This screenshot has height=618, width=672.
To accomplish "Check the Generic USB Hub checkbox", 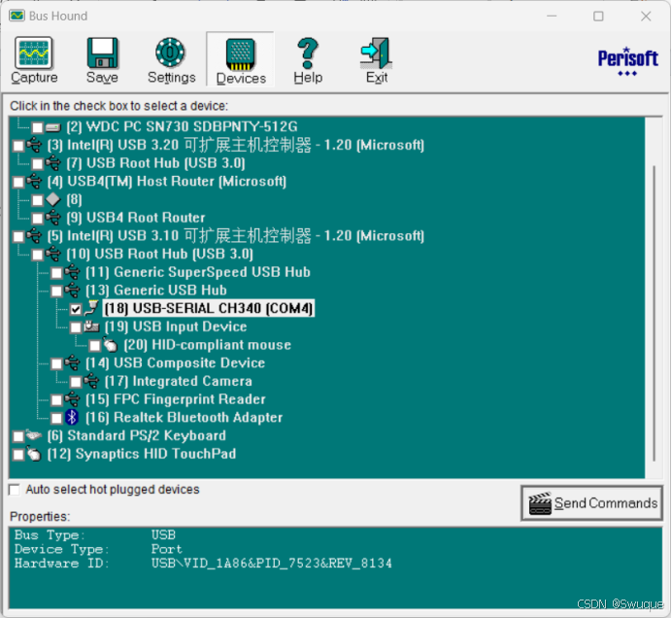I will coord(56,292).
